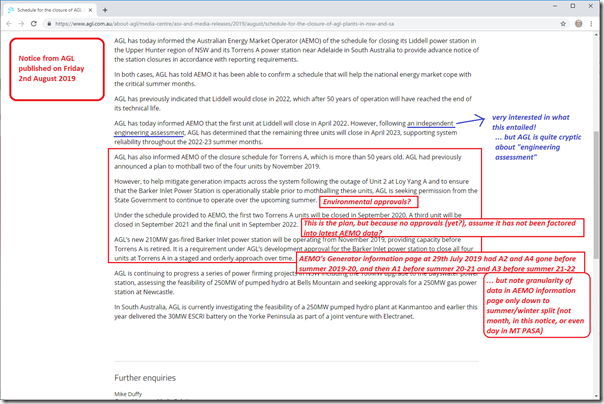Go back to the previous page

[9, 24]
